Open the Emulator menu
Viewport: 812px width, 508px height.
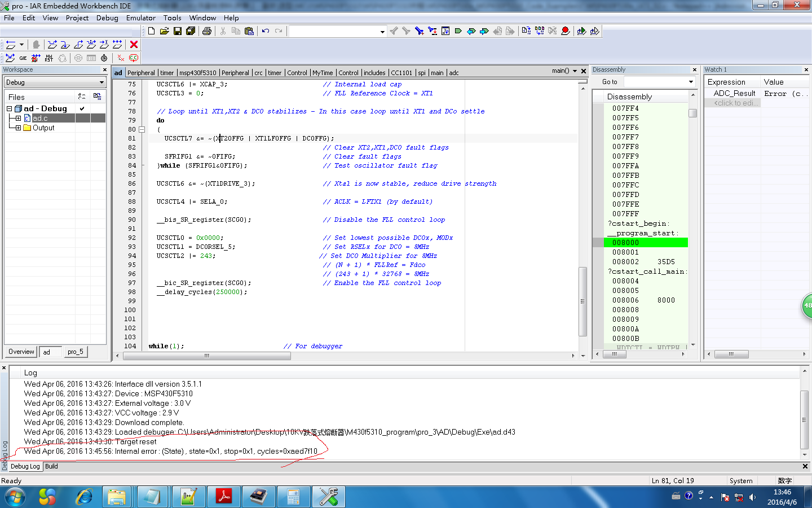coord(140,18)
